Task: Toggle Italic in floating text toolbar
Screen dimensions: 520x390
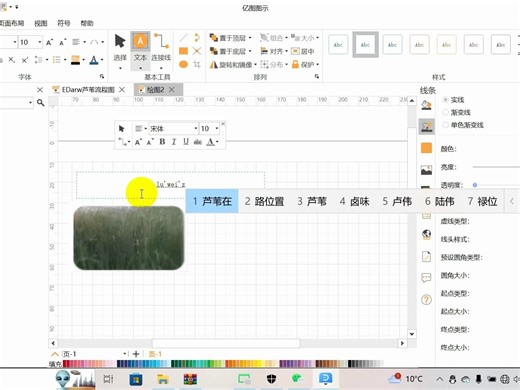Action: pyautogui.click(x=174, y=142)
